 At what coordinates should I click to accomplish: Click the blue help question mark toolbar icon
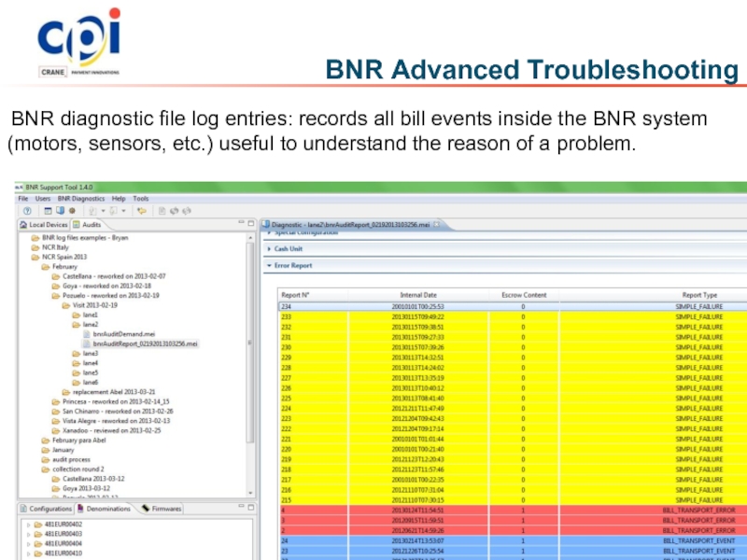click(27, 211)
